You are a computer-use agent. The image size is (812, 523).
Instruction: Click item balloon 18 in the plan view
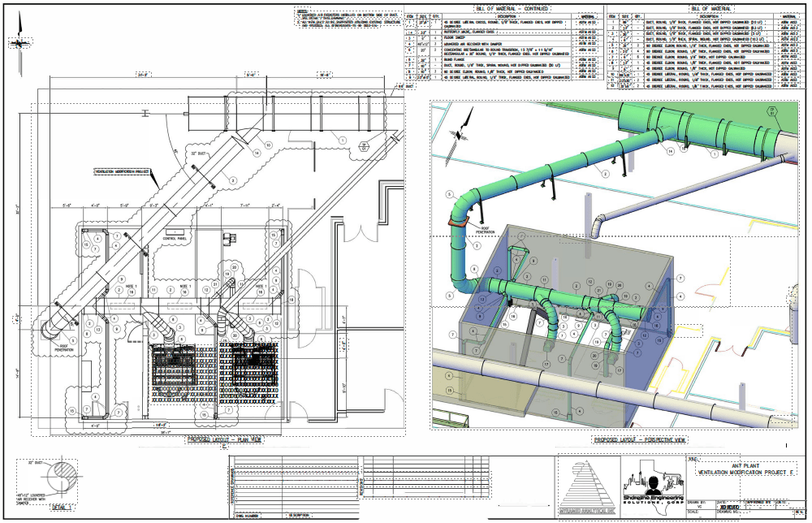point(292,300)
